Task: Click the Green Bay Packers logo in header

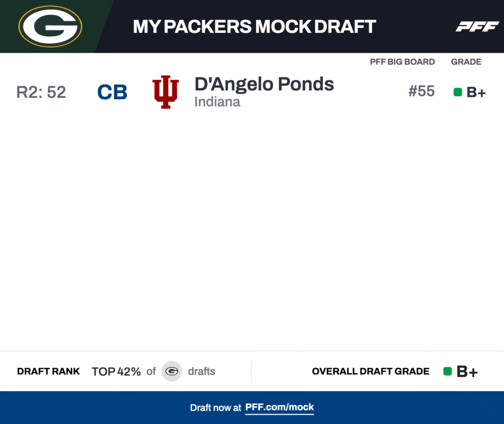Action: [x=50, y=27]
